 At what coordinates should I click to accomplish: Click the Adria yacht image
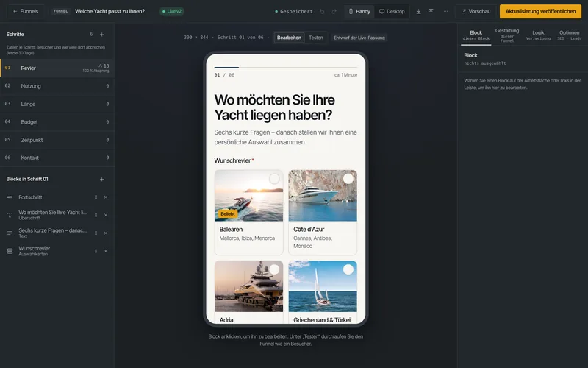[248, 286]
